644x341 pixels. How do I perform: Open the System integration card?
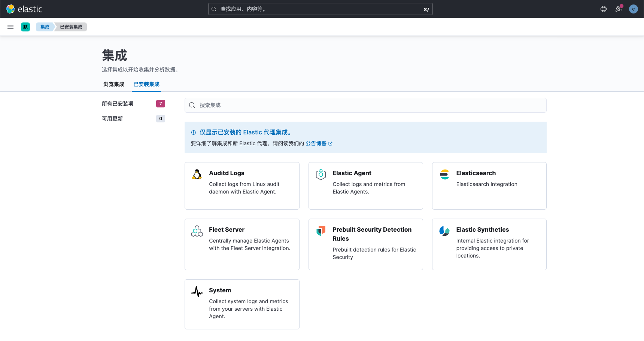(242, 304)
